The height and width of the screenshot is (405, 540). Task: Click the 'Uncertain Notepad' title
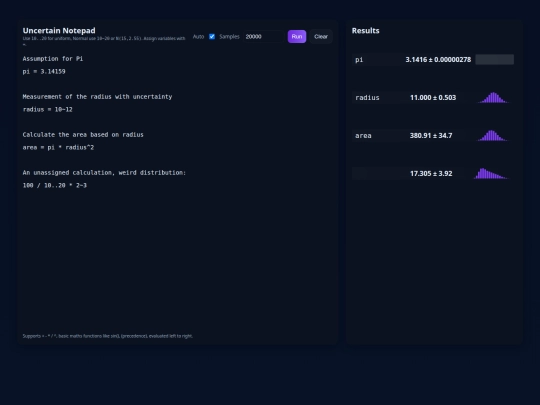(59, 31)
